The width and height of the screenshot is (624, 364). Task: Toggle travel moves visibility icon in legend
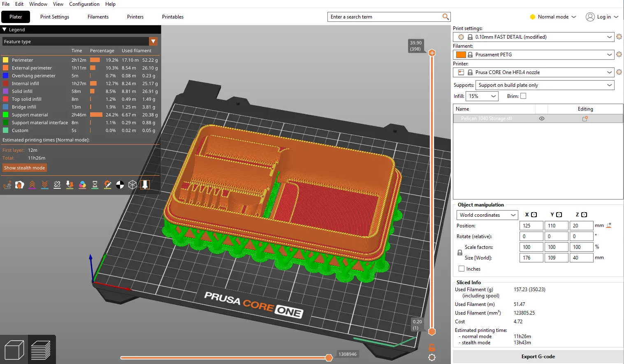[x=7, y=185]
